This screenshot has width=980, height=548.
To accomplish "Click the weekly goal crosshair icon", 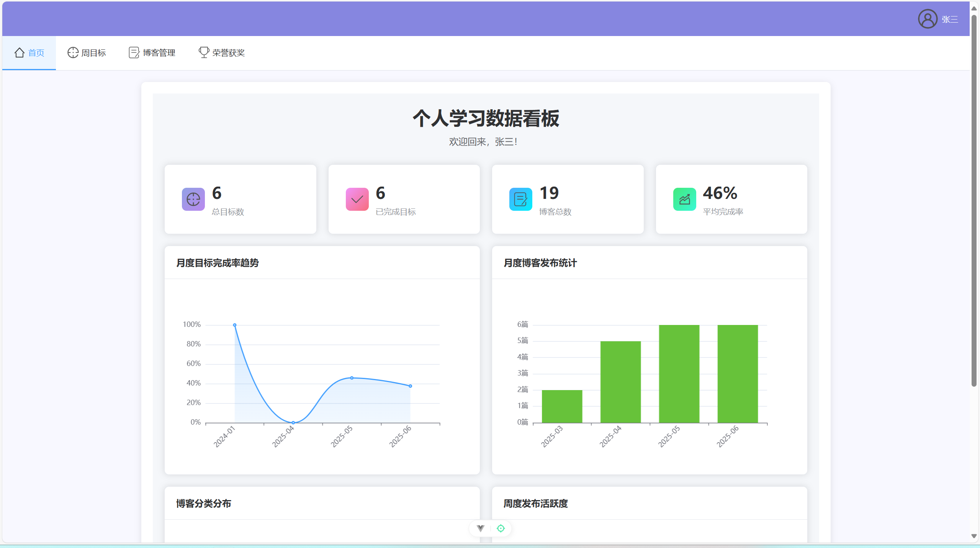I will pyautogui.click(x=73, y=53).
